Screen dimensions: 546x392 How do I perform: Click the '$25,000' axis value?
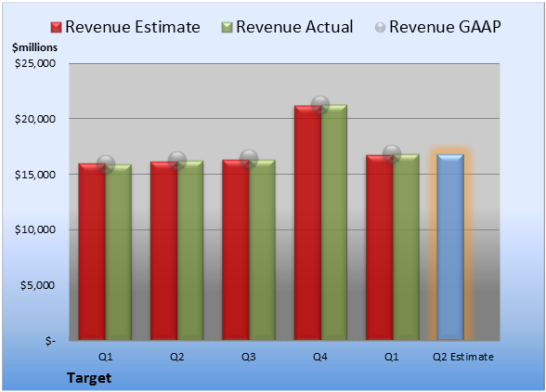pos(35,63)
